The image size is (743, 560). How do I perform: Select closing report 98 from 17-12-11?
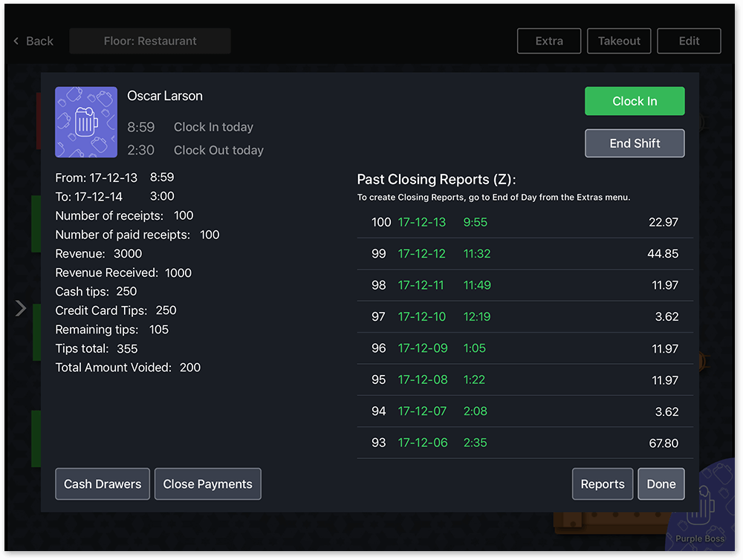click(525, 285)
